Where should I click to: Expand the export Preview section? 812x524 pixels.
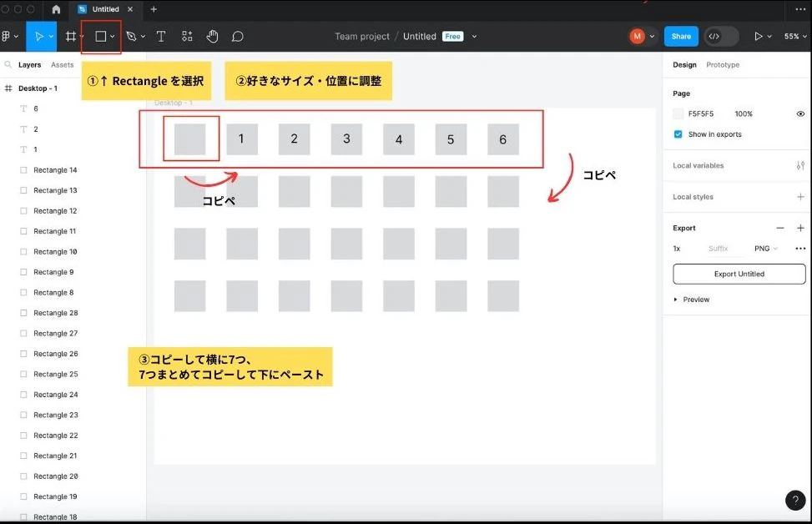pos(691,300)
